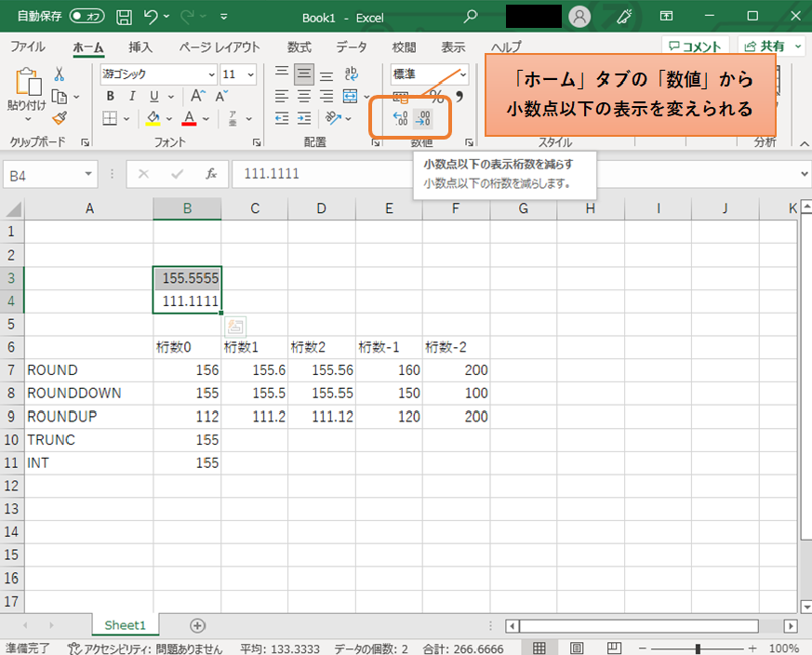Align text to bottom
The width and height of the screenshot is (812, 655).
pos(326,75)
